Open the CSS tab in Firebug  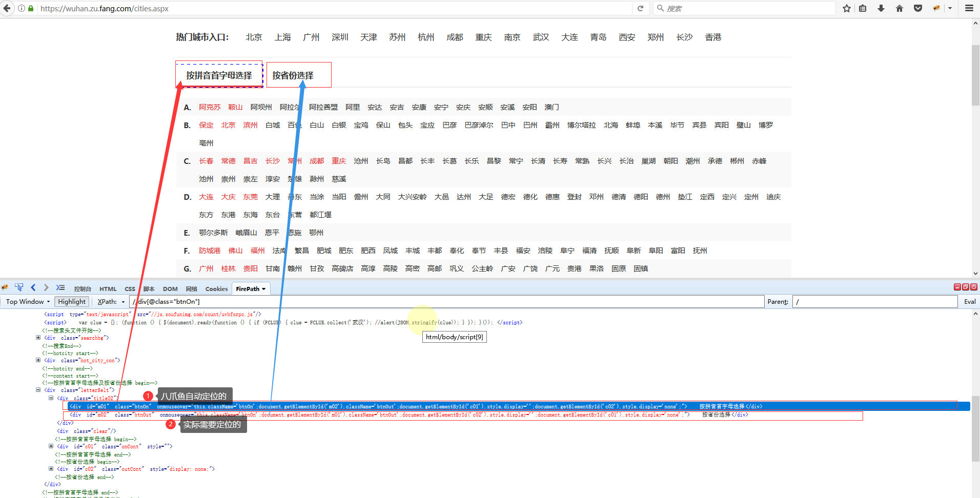130,289
